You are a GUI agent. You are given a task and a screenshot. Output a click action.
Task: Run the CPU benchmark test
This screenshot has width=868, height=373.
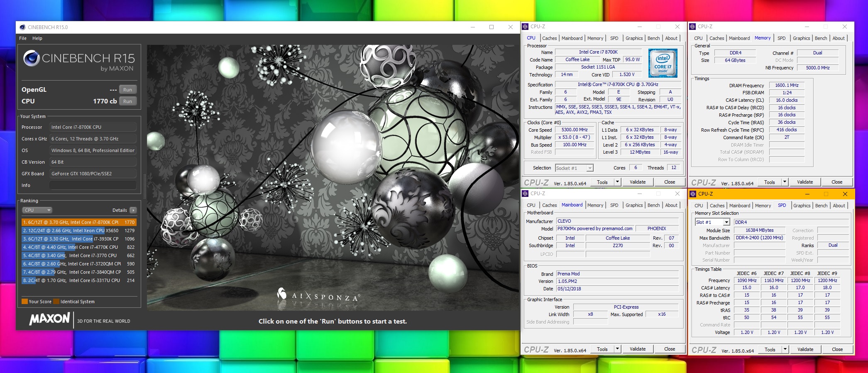click(x=127, y=101)
